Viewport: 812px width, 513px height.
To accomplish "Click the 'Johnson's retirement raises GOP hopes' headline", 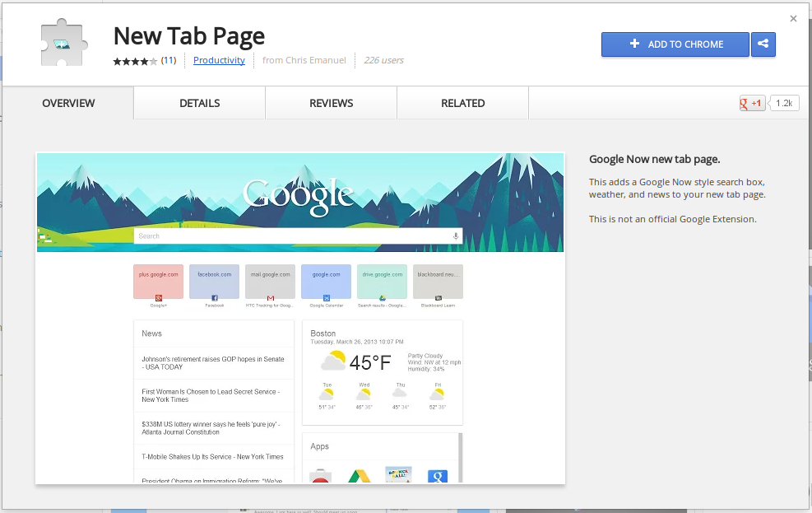I will (213, 363).
